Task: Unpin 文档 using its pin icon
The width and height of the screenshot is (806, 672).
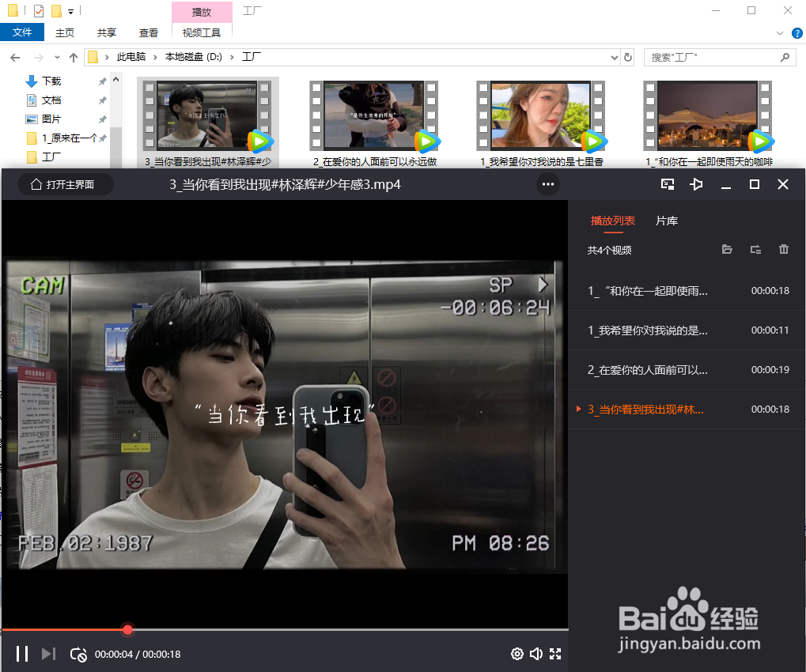Action: 102,100
